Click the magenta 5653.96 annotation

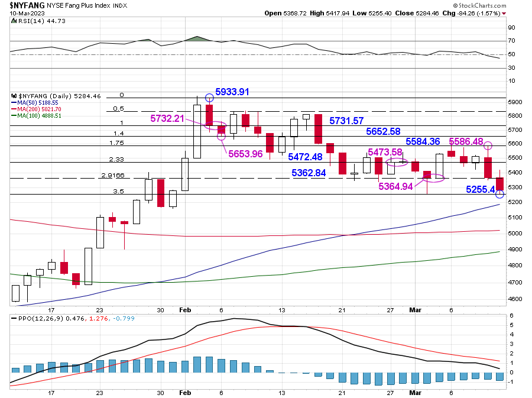pos(245,154)
